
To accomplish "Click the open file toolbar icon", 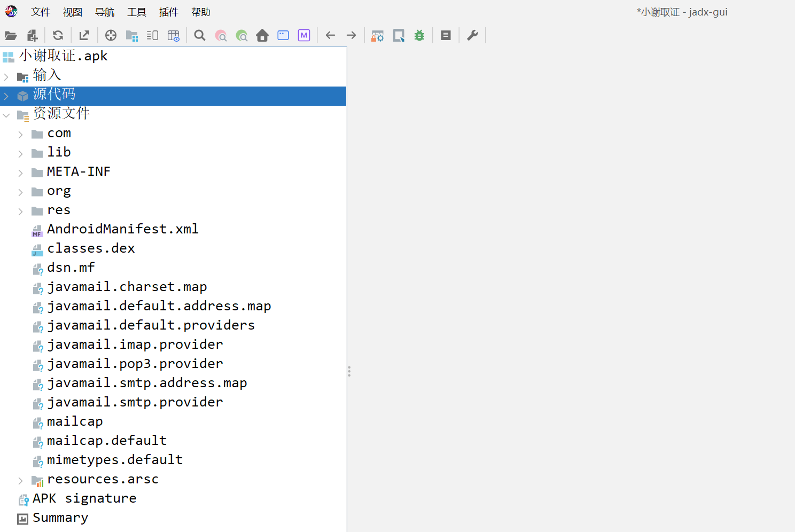I will (11, 36).
